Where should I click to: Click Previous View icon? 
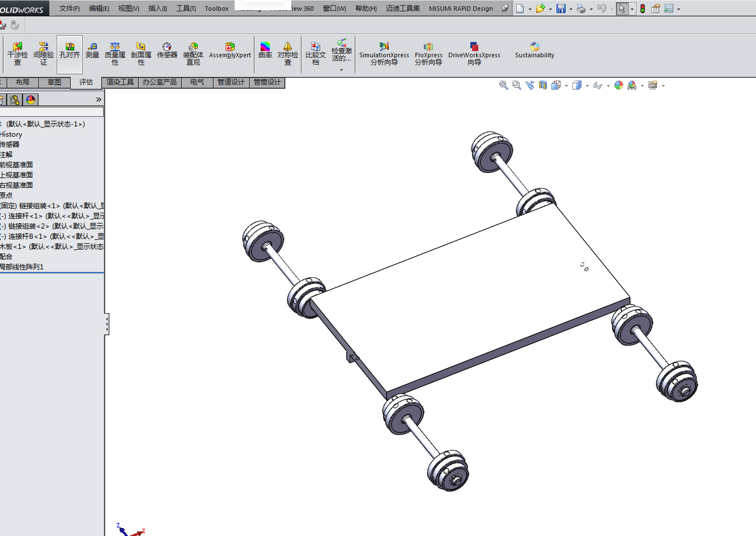click(x=529, y=85)
